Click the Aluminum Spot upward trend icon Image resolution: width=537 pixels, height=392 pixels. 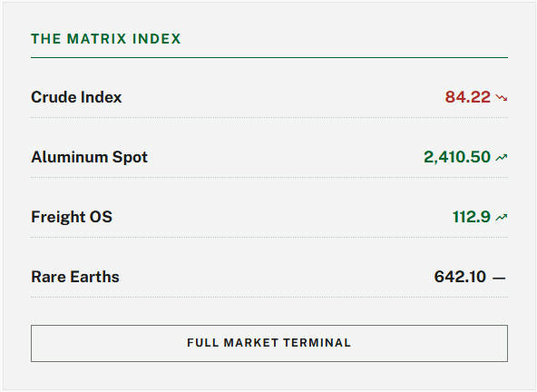[502, 157]
